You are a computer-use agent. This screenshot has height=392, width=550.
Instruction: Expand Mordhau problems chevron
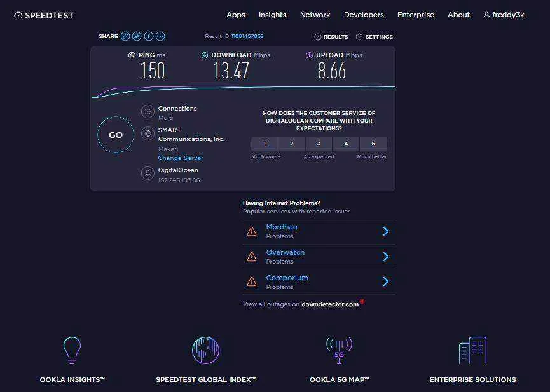pos(386,231)
